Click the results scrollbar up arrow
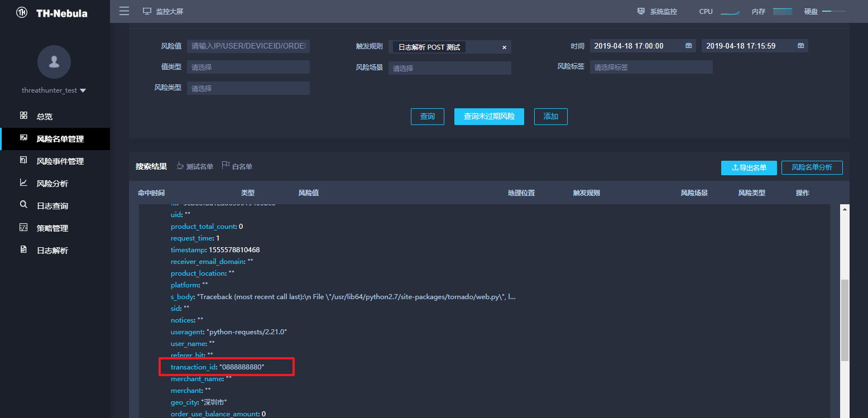Viewport: 868px width, 418px height. pyautogui.click(x=845, y=209)
